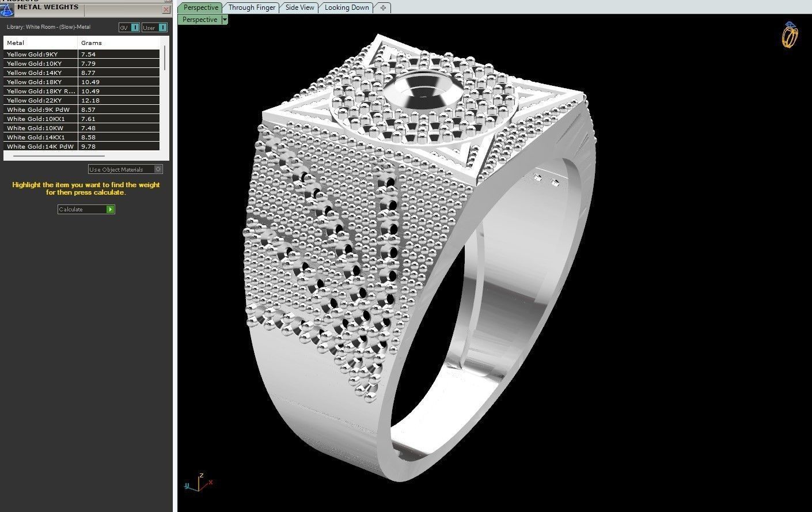Click the Calculate button
812x512 pixels.
(86, 209)
